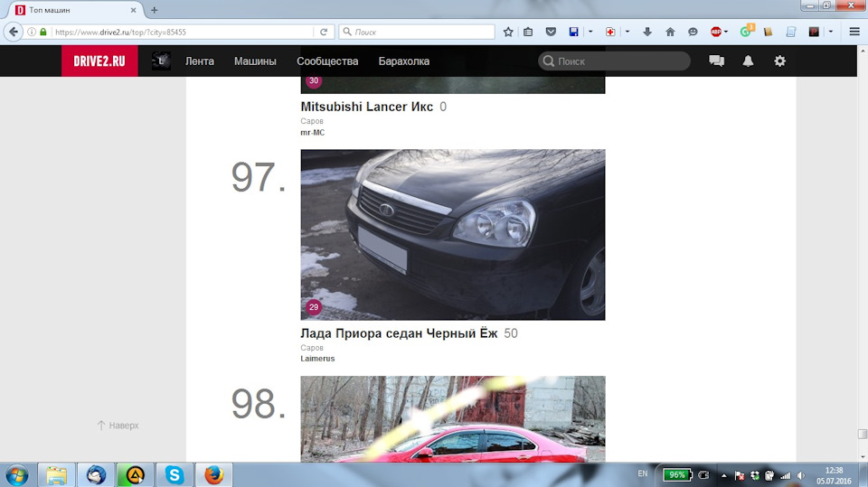This screenshot has height=487, width=868.
Task: Bookmark this page with the star icon
Action: (x=508, y=33)
